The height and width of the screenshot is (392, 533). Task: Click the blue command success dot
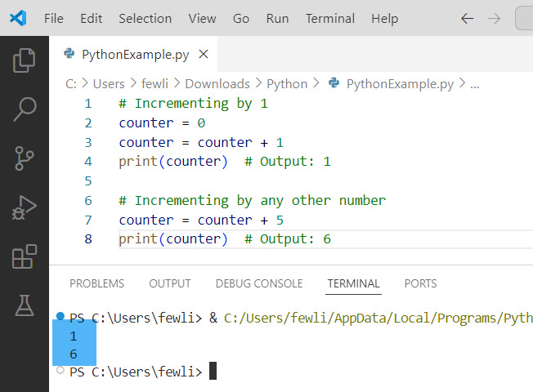(60, 316)
